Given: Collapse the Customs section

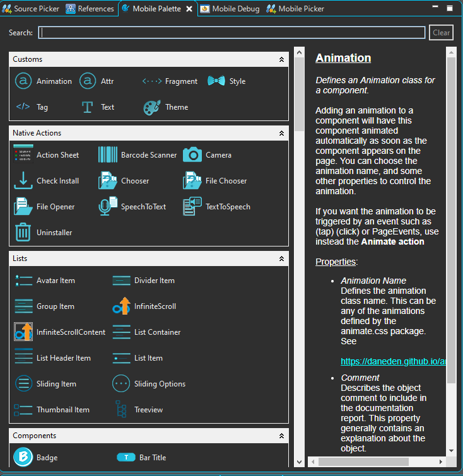Looking at the screenshot, I should (x=281, y=59).
